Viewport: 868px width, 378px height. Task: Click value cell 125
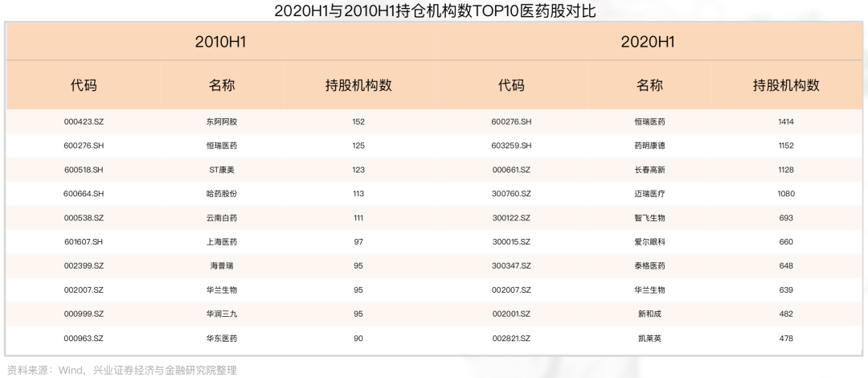click(358, 146)
